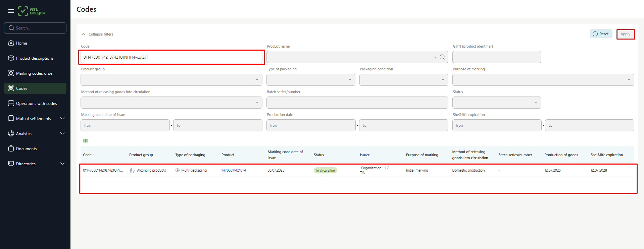Go to Marking codes order page
Screen dimensions: 644x249
click(35, 73)
